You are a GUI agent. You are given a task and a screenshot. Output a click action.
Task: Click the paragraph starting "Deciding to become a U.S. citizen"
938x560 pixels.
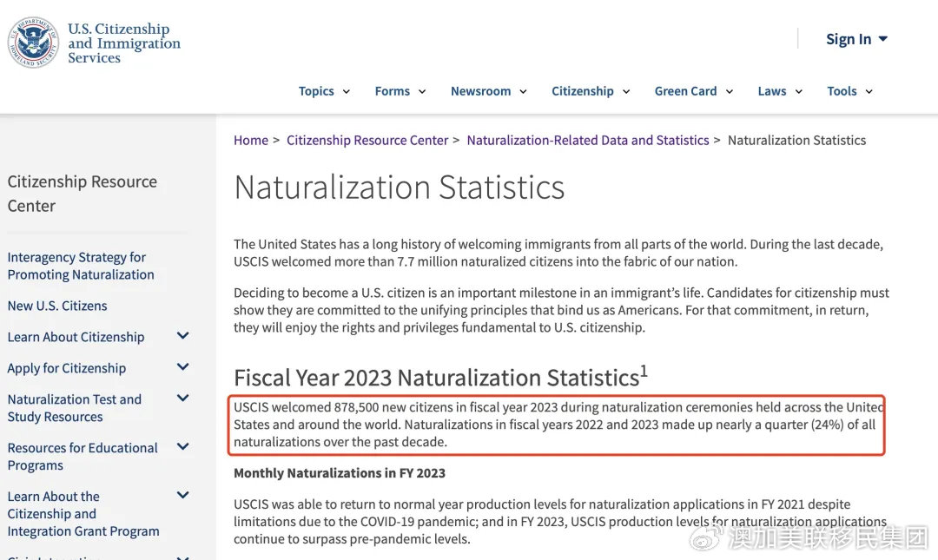[561, 310]
